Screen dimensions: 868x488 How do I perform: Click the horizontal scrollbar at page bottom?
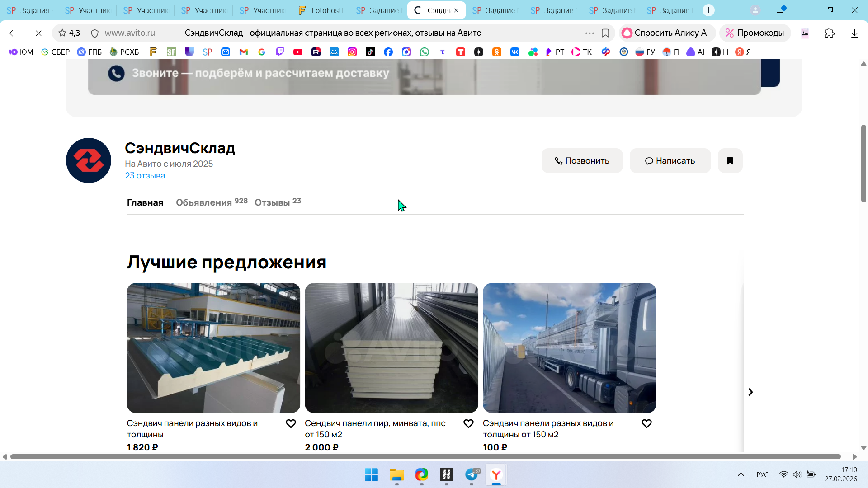[x=425, y=457]
